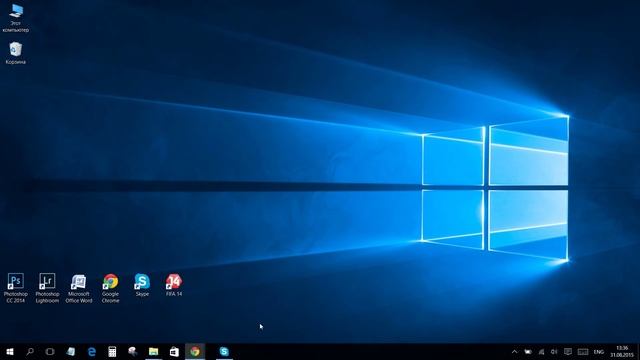Select the Photoshop Lightroom shortcut
Image resolution: width=640 pixels, height=360 pixels.
(x=47, y=288)
